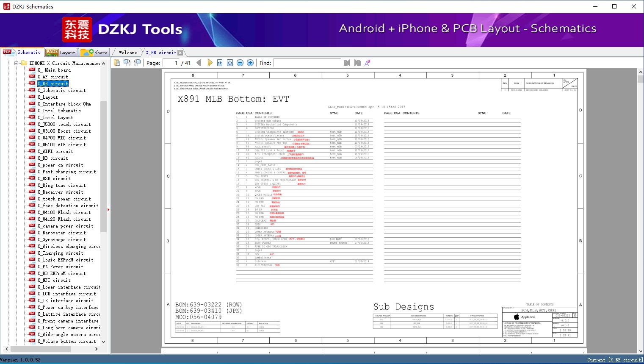Open X_Volume button circuit item
This screenshot has width=644, height=364.
coord(66,341)
